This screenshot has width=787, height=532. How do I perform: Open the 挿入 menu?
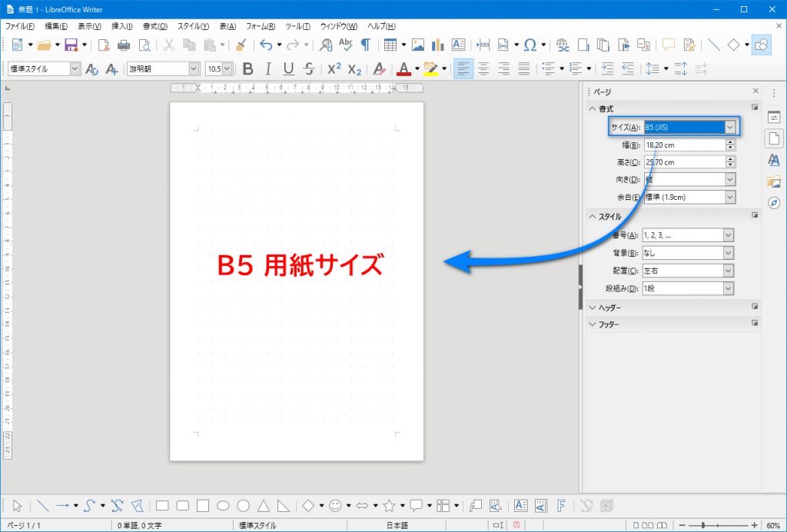click(121, 26)
